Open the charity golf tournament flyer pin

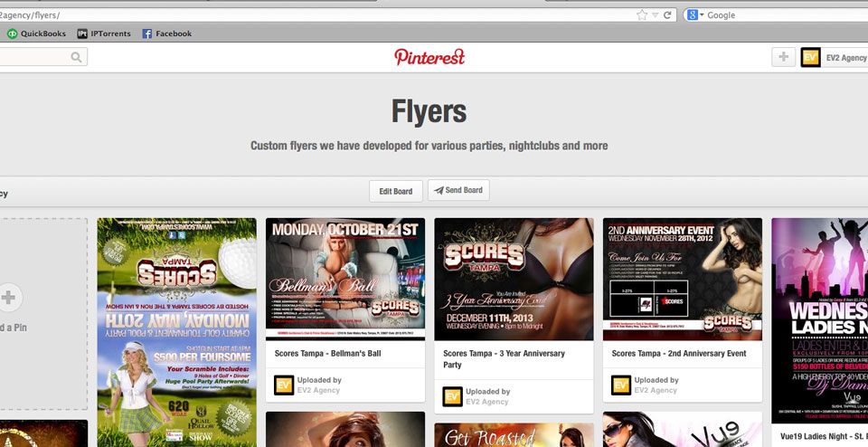tap(176, 330)
